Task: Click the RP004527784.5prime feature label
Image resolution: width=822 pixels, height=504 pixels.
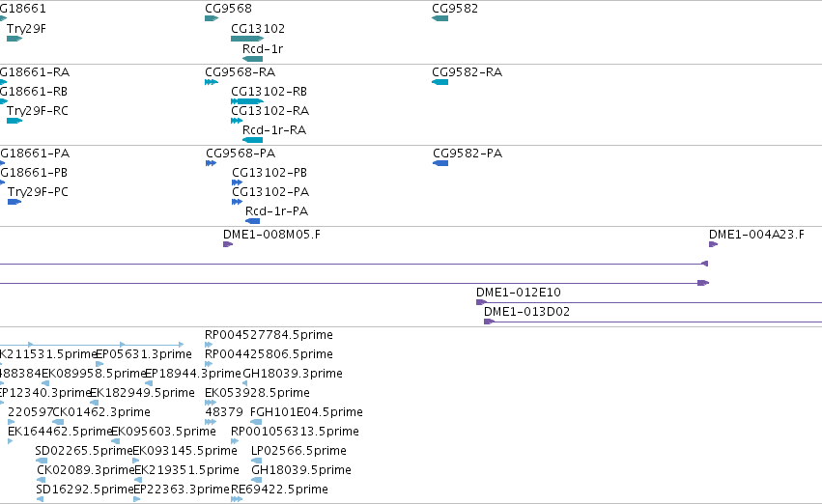Action: pyautogui.click(x=269, y=335)
